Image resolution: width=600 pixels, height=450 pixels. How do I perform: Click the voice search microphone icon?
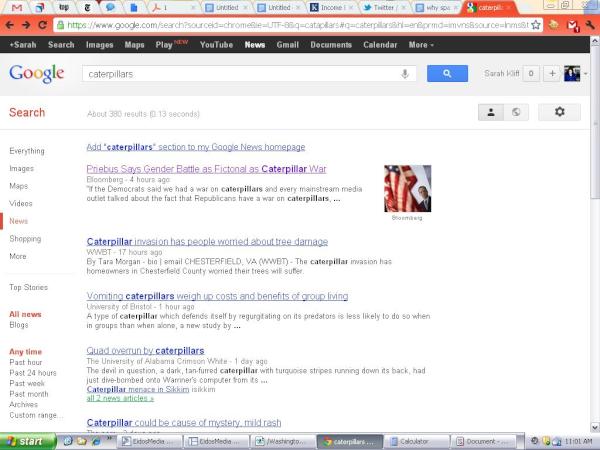coord(405,73)
